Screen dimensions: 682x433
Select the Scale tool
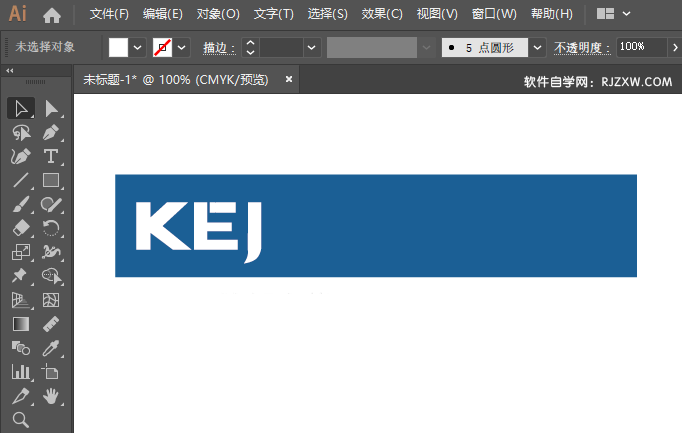click(21, 252)
